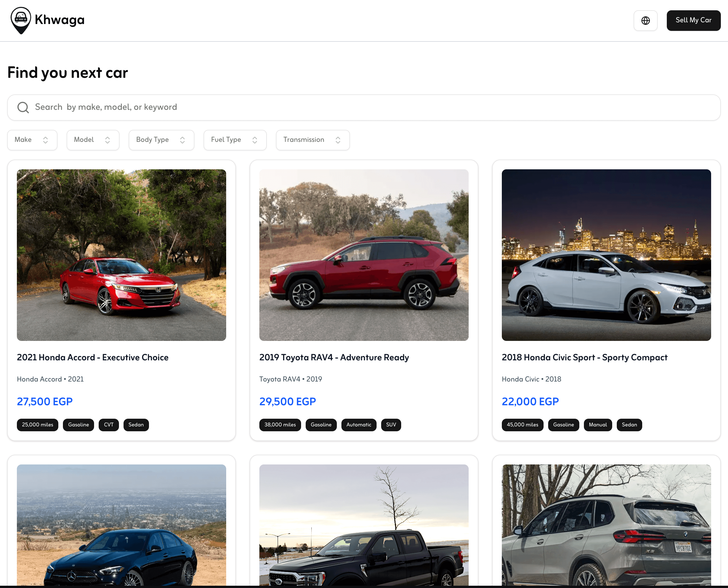Click the Khwaga car pin logo
The image size is (728, 588).
[21, 20]
